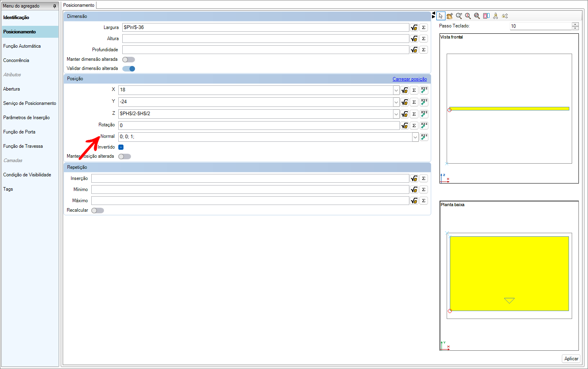Image resolution: width=588 pixels, height=369 pixels.
Task: Open formula editor for Profundidade field
Action: click(x=414, y=50)
